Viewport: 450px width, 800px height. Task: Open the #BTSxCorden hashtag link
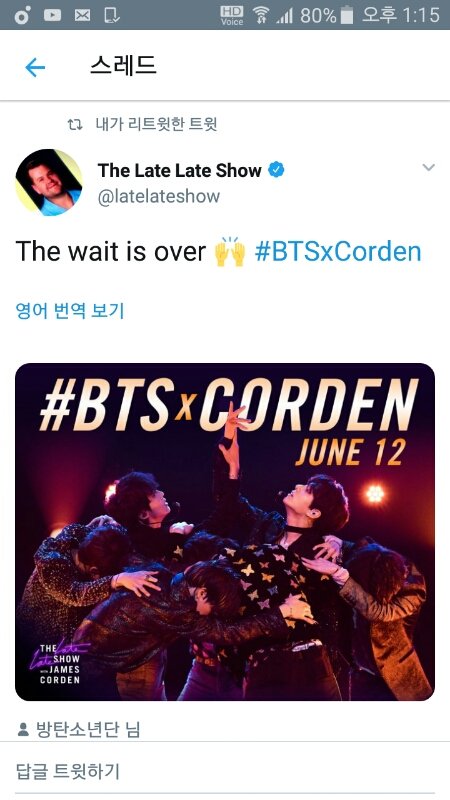(x=338, y=252)
